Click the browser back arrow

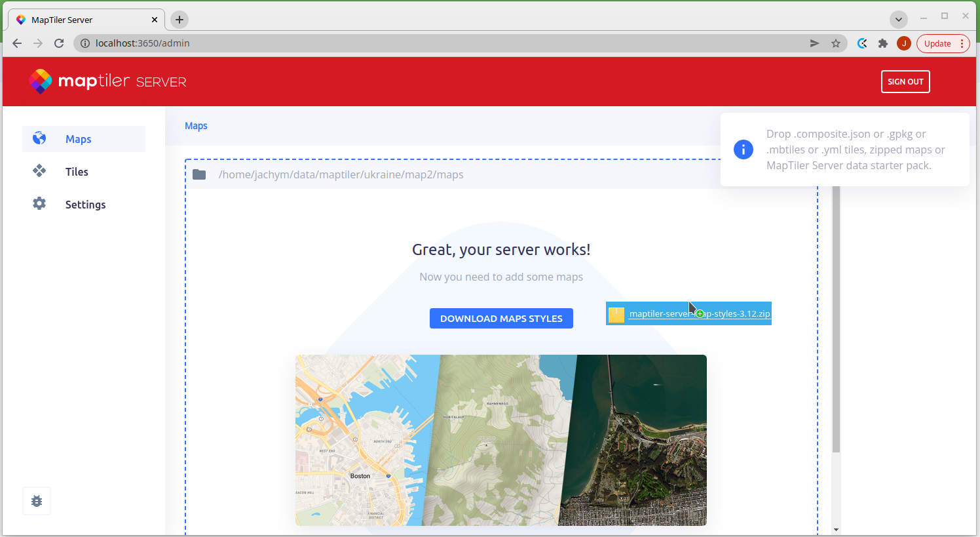coord(17,43)
